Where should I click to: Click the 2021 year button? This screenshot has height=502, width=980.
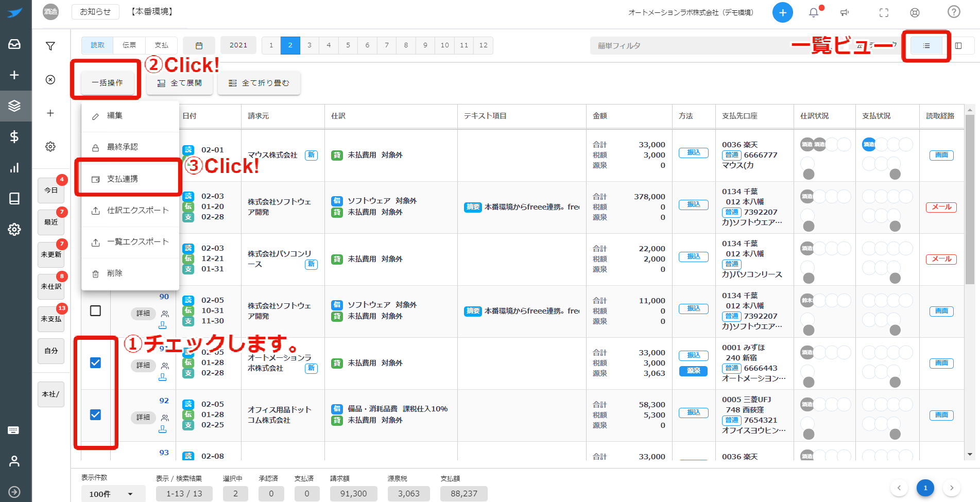tap(238, 45)
